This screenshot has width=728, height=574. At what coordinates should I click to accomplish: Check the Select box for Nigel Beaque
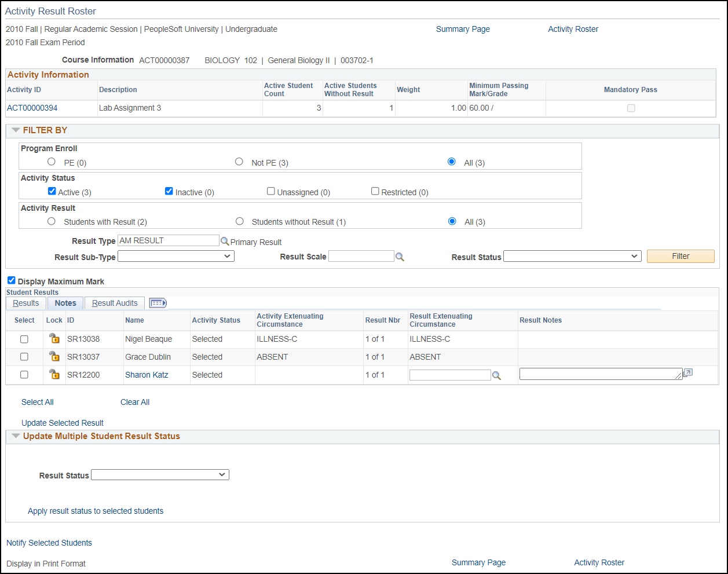click(x=24, y=339)
